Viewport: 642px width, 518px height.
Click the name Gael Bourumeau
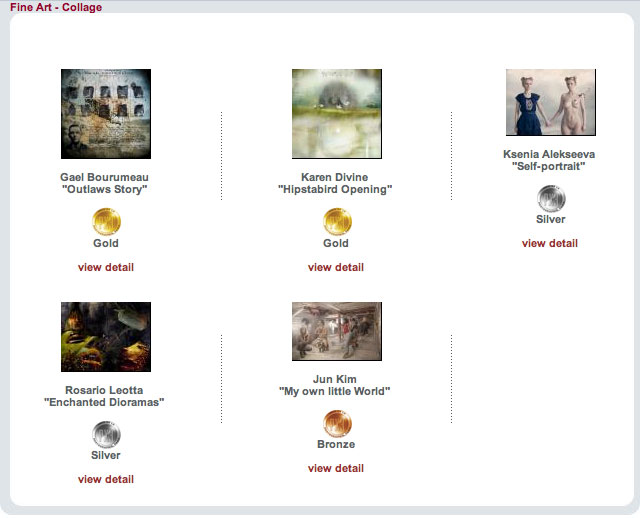click(x=104, y=177)
